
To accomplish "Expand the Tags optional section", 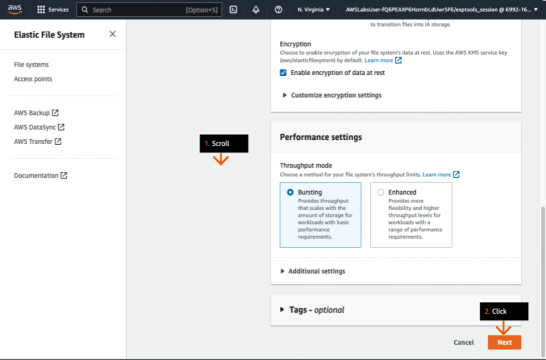I will (x=312, y=310).
